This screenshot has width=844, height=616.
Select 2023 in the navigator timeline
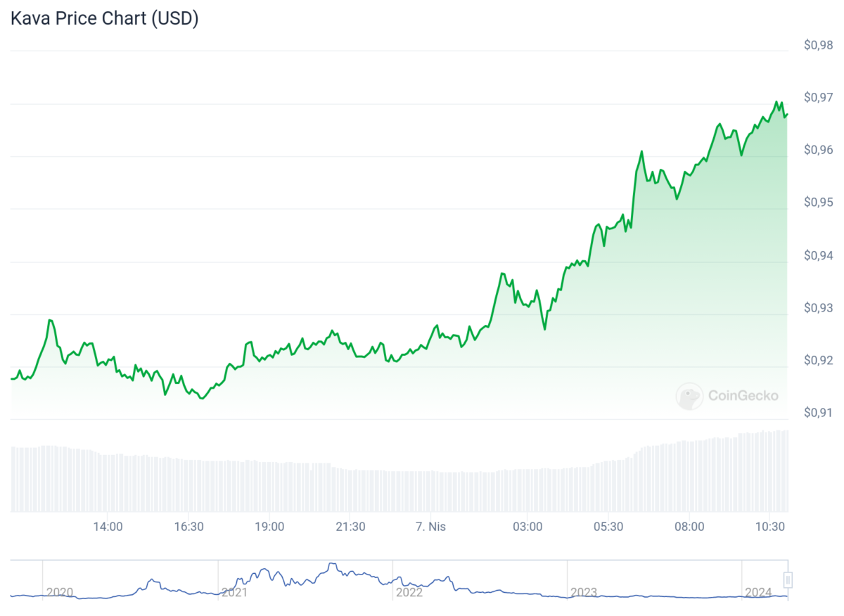click(584, 592)
